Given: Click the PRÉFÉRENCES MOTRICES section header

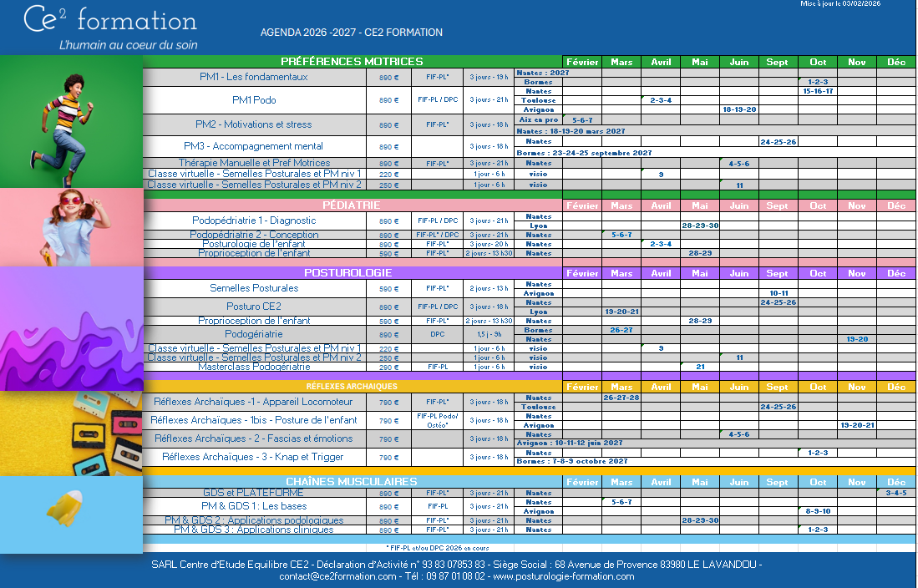Looking at the screenshot, I should click(352, 62).
